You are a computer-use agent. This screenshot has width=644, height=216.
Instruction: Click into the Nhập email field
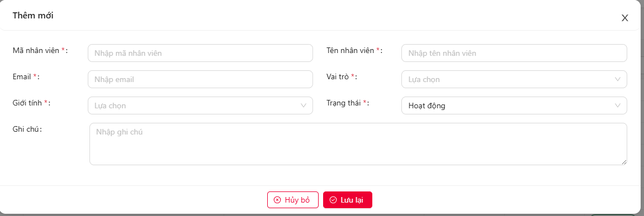201,79
